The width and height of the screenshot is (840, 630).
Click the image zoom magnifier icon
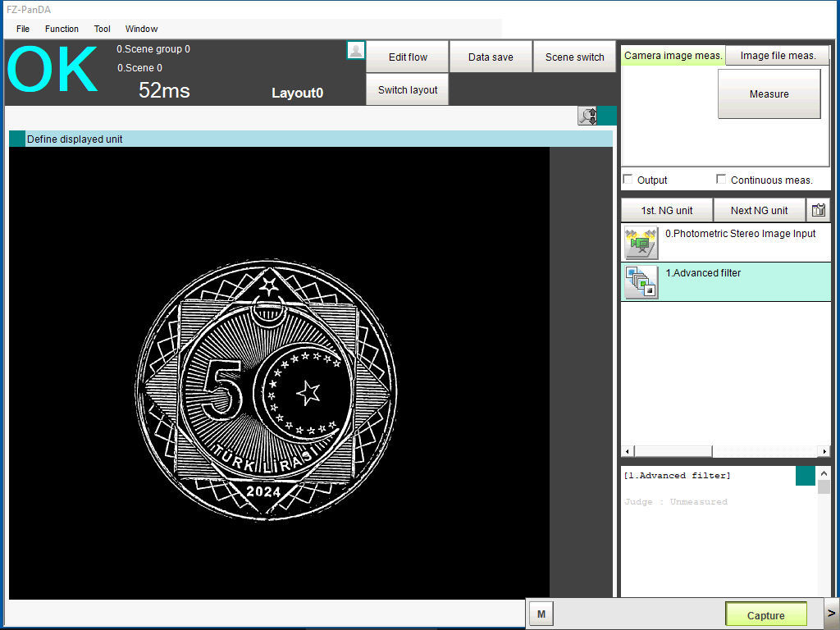(x=587, y=116)
